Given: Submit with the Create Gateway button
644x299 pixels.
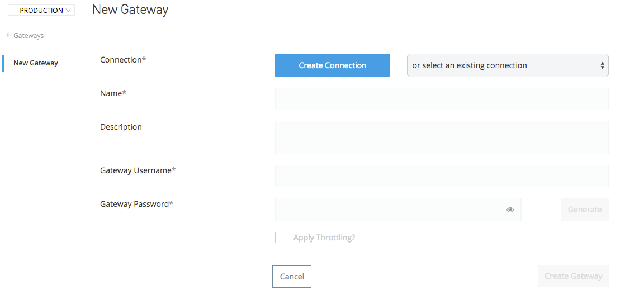Looking at the screenshot, I should coord(573,276).
